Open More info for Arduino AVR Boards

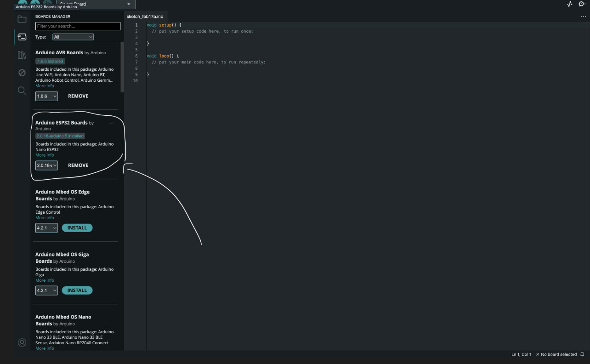coord(45,86)
